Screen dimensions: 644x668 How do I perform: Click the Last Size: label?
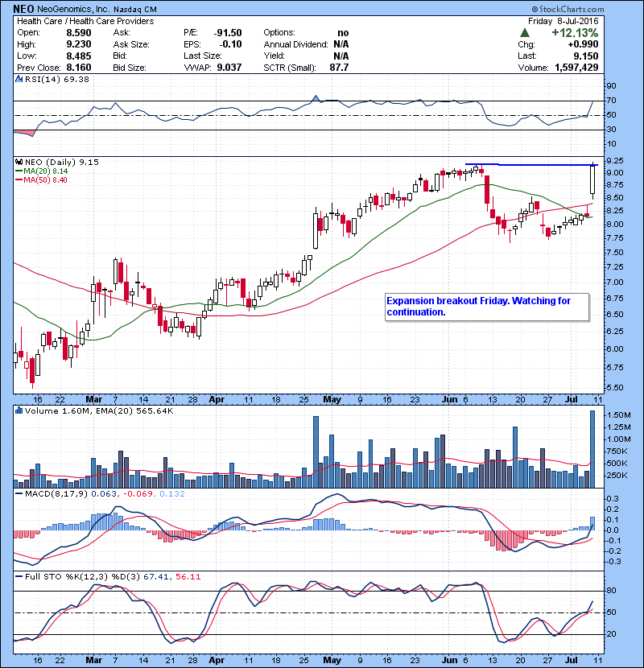point(203,56)
